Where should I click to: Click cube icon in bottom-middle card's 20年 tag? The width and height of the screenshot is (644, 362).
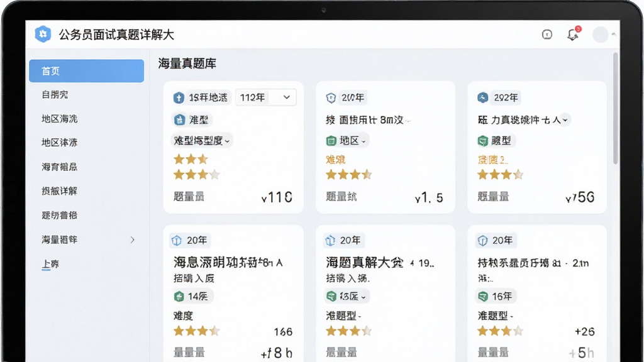click(x=330, y=241)
